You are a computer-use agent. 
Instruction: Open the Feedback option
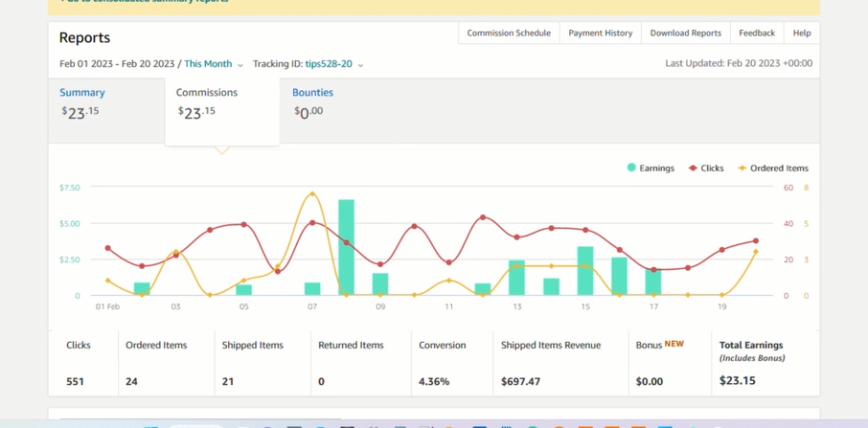point(757,33)
